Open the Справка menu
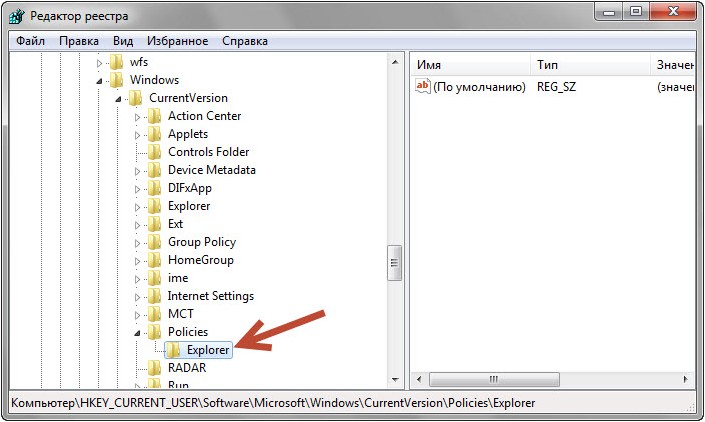This screenshot has width=705, height=422. [x=245, y=41]
